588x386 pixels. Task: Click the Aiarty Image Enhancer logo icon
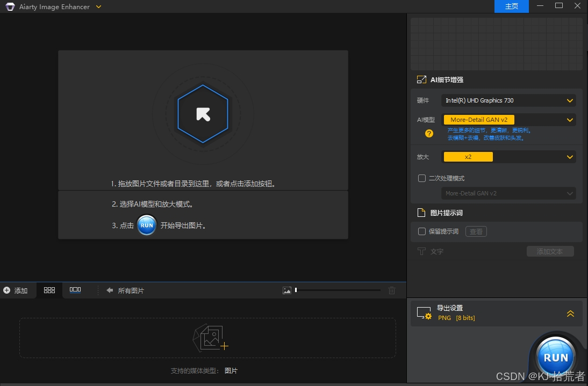(10, 7)
